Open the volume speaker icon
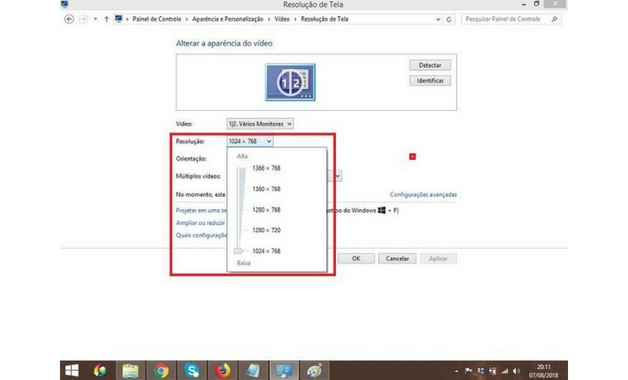 tap(516, 371)
